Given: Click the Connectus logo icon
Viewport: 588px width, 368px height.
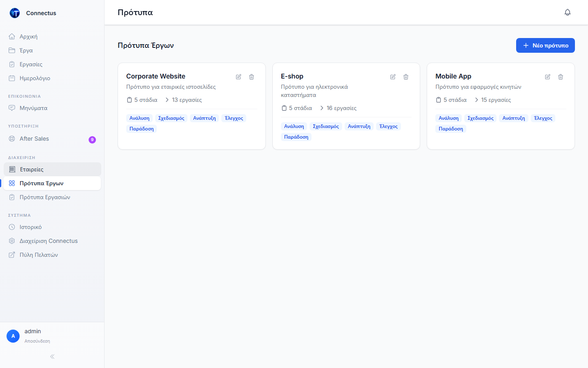Looking at the screenshot, I should [x=15, y=13].
